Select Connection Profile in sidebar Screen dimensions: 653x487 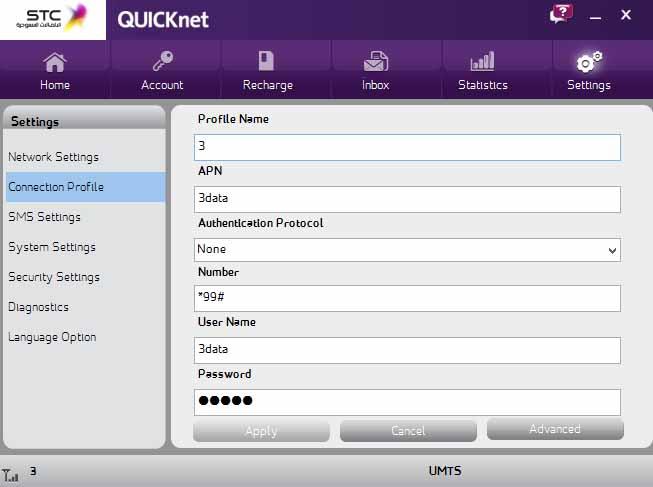[x=85, y=187]
